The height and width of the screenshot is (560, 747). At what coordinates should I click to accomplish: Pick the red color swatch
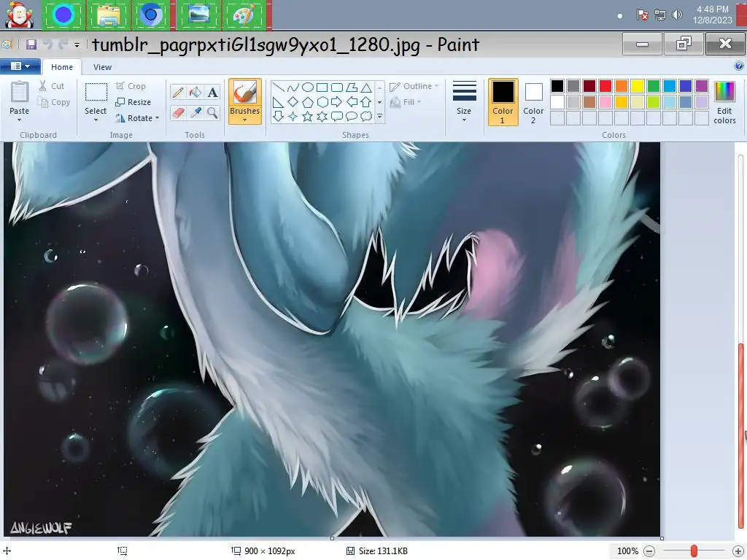click(605, 86)
